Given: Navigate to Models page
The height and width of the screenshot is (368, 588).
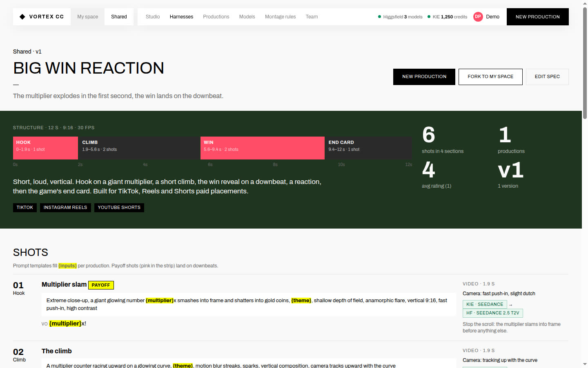Looking at the screenshot, I should pyautogui.click(x=247, y=17).
